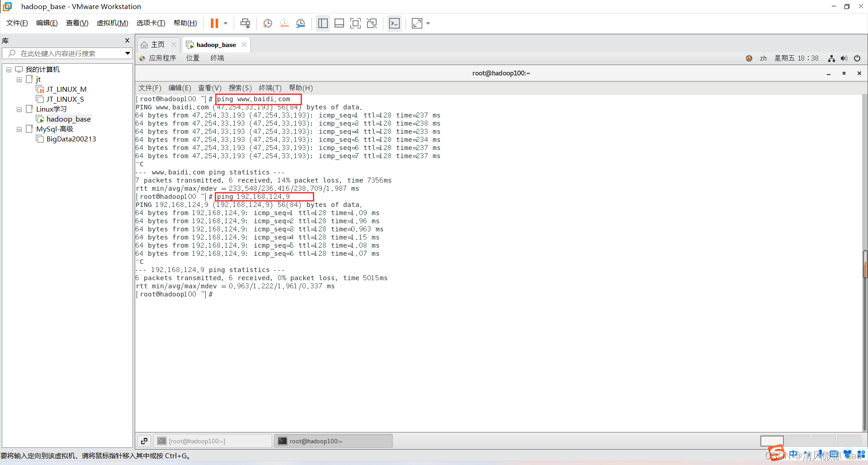Open the power options dropdown arrow
This screenshot has width=868, height=465.
pos(225,23)
